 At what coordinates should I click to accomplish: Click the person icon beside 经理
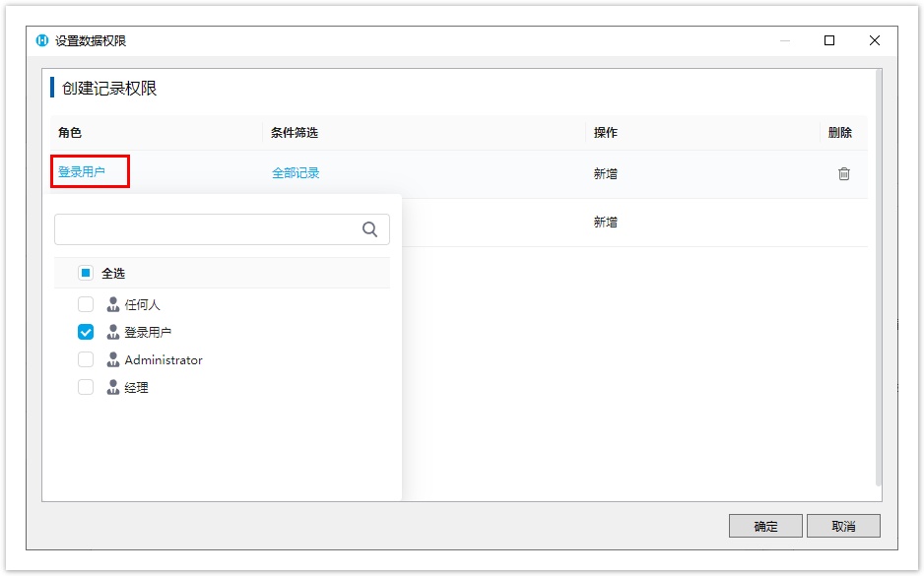click(113, 388)
